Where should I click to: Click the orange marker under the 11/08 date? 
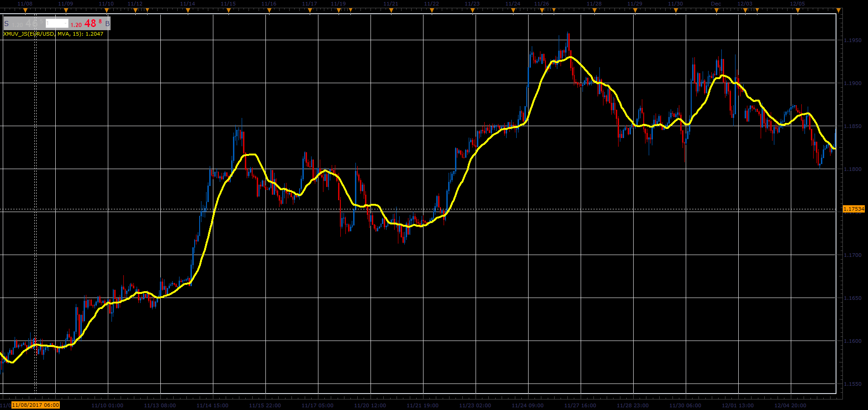coord(25,10)
